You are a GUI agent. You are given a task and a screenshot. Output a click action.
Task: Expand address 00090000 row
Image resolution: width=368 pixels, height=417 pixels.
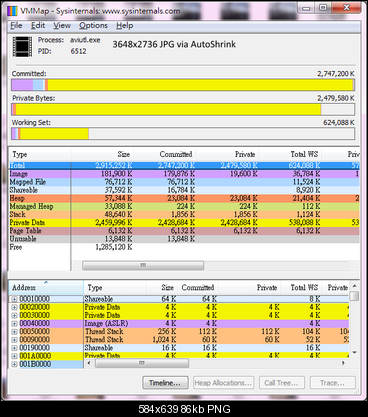(14, 340)
